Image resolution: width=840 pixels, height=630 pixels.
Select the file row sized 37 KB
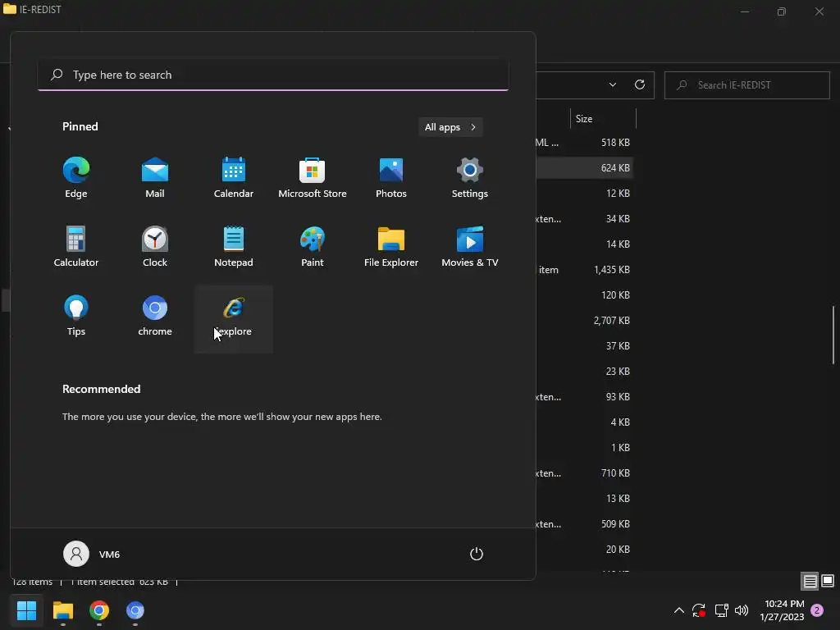pos(584,346)
